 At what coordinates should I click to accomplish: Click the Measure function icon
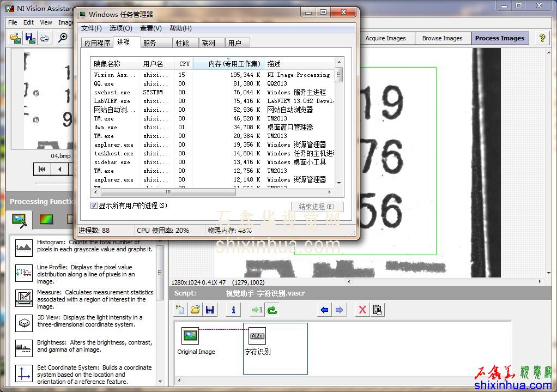pyautogui.click(x=24, y=298)
